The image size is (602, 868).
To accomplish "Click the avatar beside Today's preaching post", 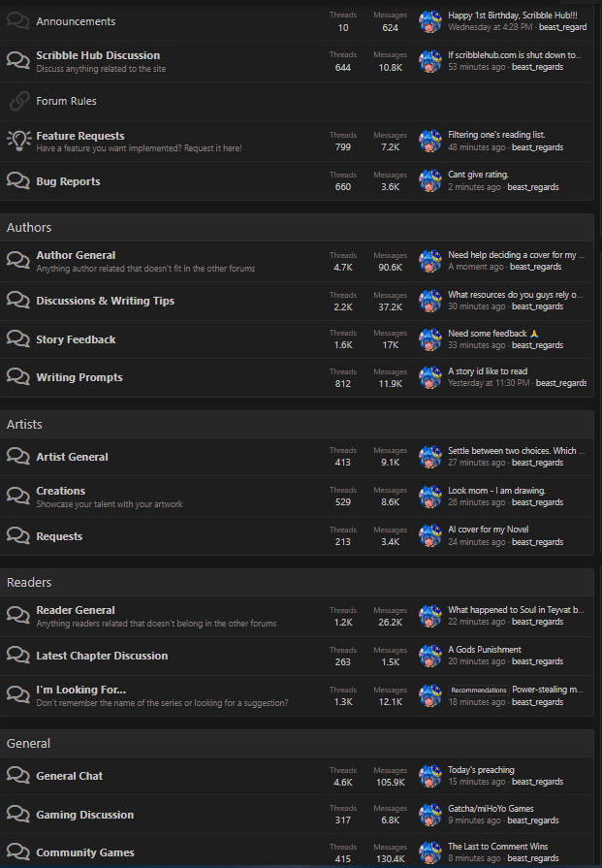I will tap(430, 776).
